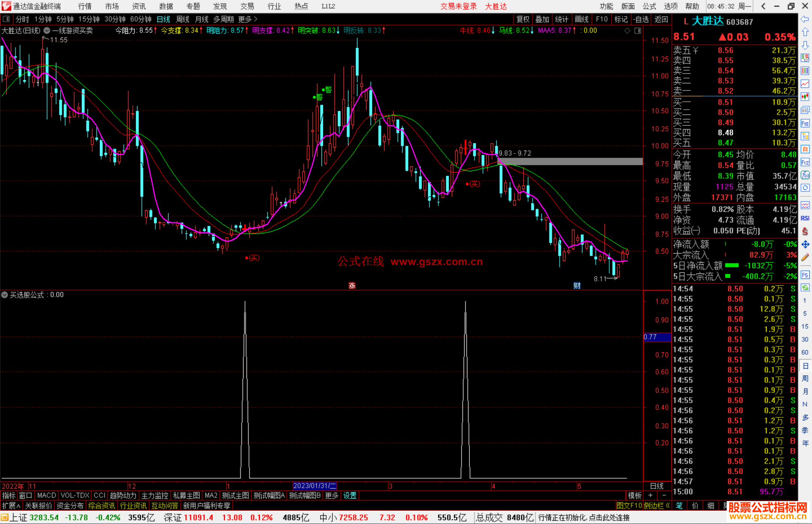812x524 pixels.
Task: Click the 设置 link in the indicator bar
Action: pos(350,495)
